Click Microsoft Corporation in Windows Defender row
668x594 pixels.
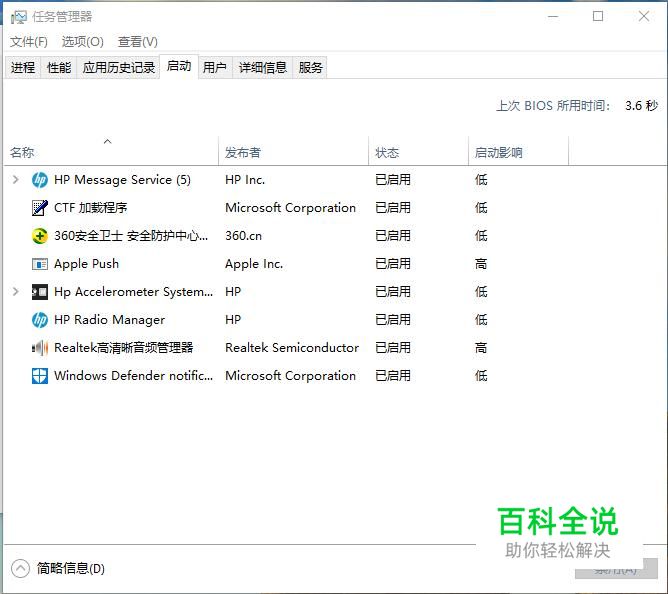pos(291,376)
